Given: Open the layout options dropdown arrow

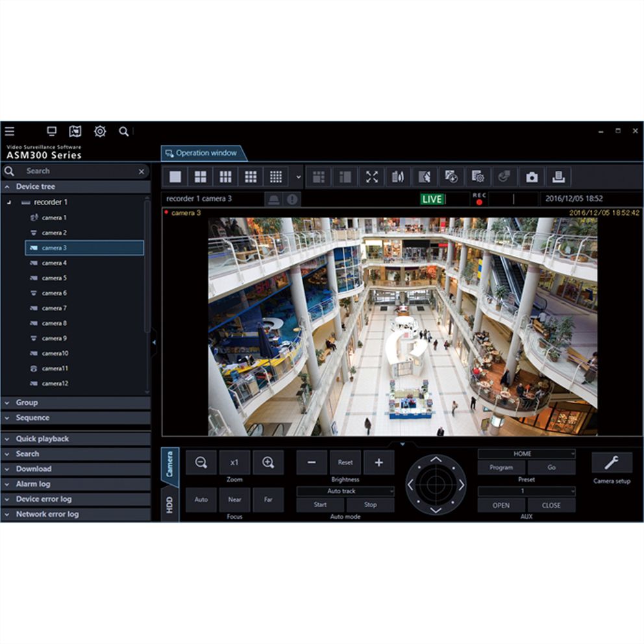Looking at the screenshot, I should (299, 177).
